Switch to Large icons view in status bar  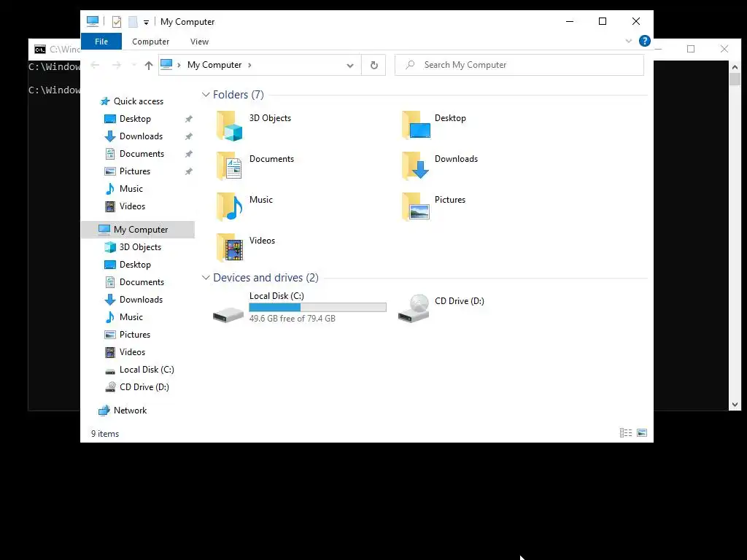coord(642,433)
